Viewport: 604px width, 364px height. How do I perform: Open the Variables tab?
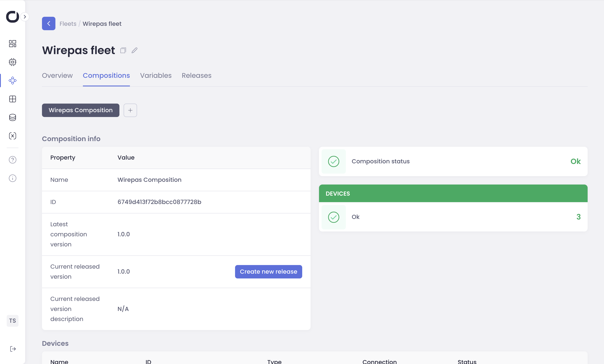tap(156, 75)
